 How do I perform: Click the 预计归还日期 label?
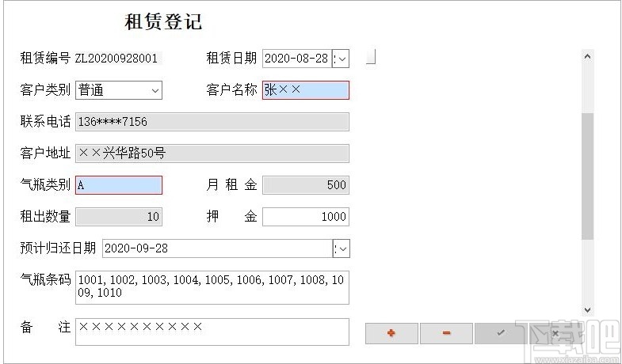[x=58, y=248]
